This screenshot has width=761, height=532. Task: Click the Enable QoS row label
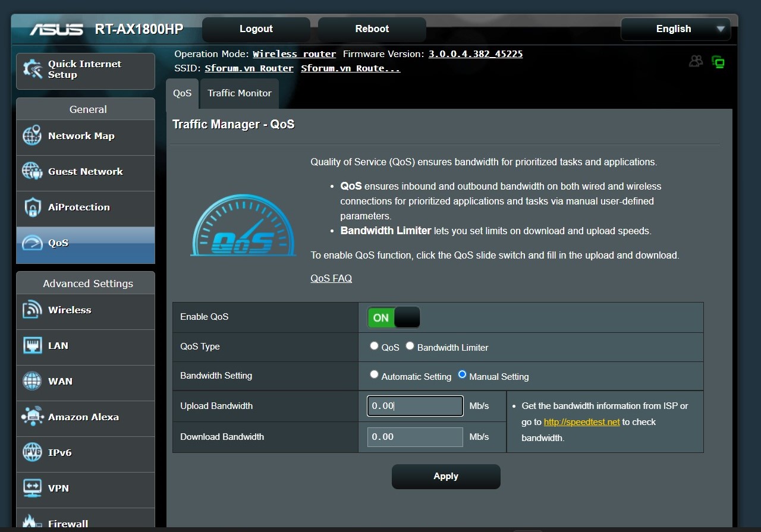click(205, 317)
